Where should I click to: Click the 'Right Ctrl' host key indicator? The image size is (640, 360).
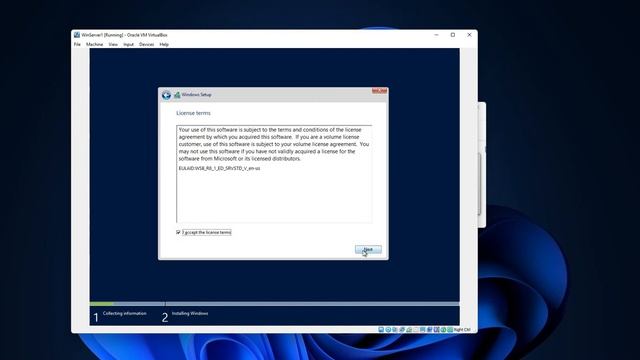pos(462,329)
